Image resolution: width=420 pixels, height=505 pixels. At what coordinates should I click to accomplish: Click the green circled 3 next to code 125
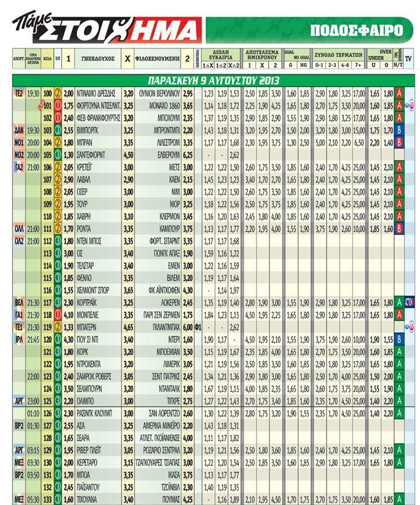click(57, 401)
